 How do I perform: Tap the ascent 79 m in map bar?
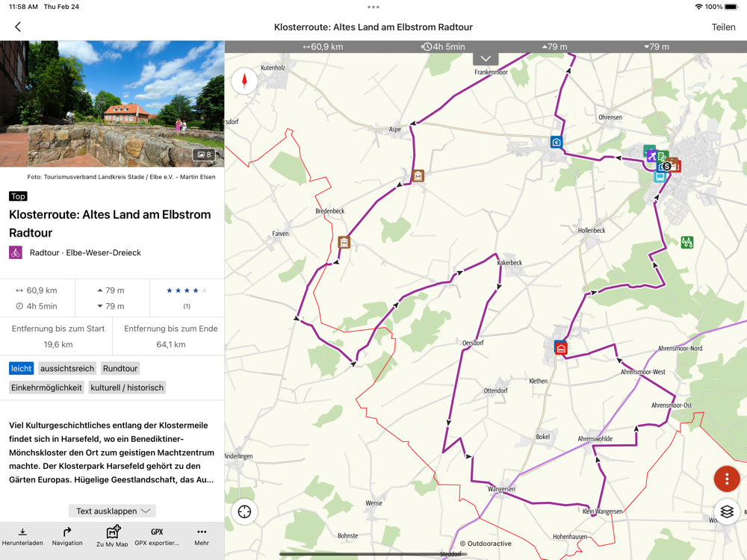tap(554, 46)
